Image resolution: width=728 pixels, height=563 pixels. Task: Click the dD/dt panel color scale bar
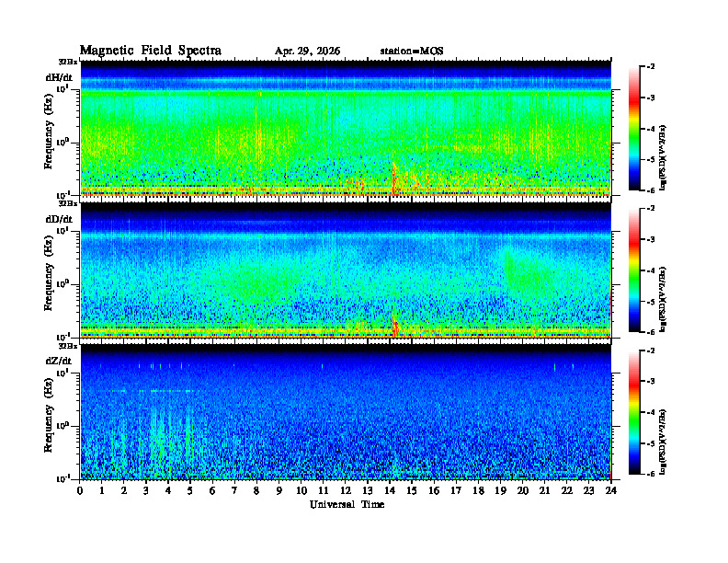[x=634, y=270]
